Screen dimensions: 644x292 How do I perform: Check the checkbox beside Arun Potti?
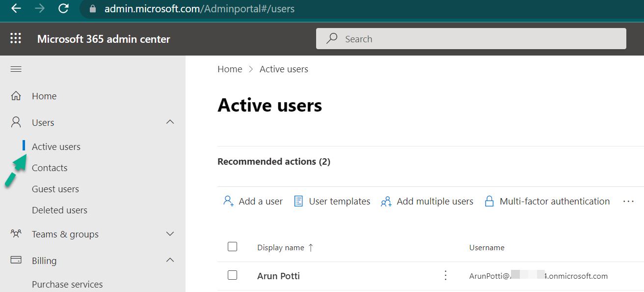coord(232,275)
